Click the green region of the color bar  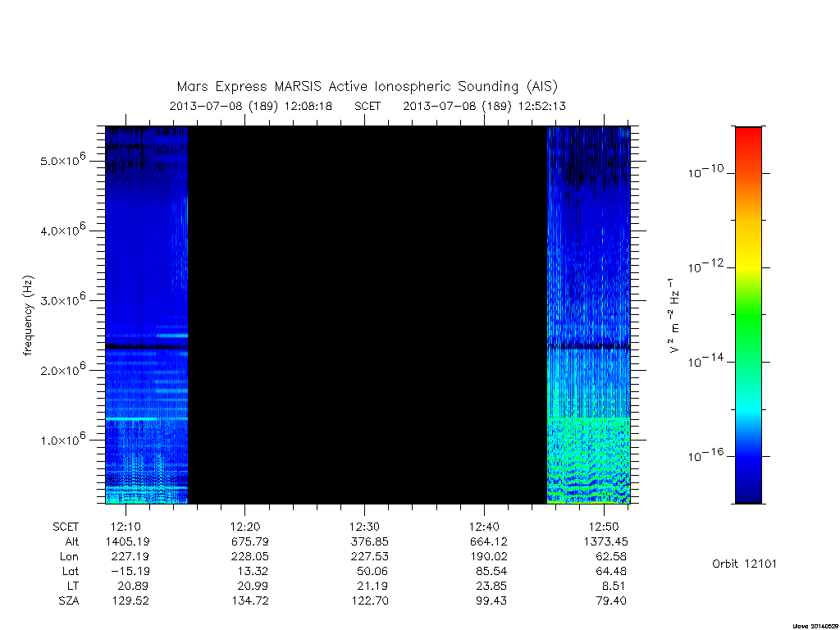coord(748,315)
